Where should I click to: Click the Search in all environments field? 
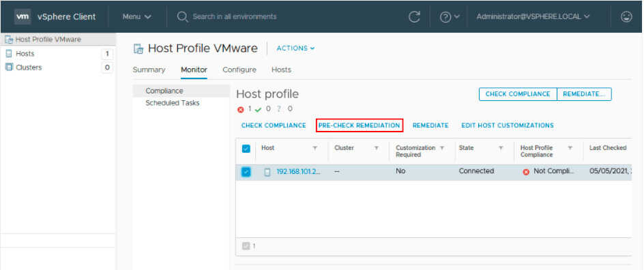click(235, 17)
